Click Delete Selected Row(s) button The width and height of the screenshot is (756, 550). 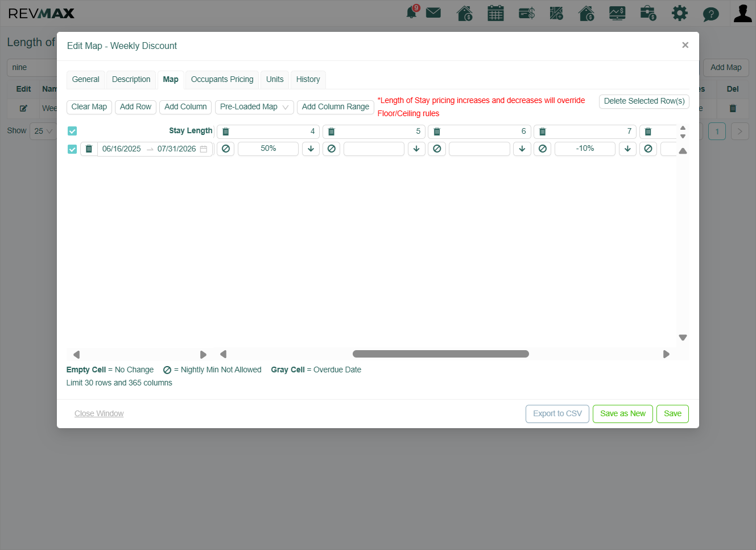644,101
